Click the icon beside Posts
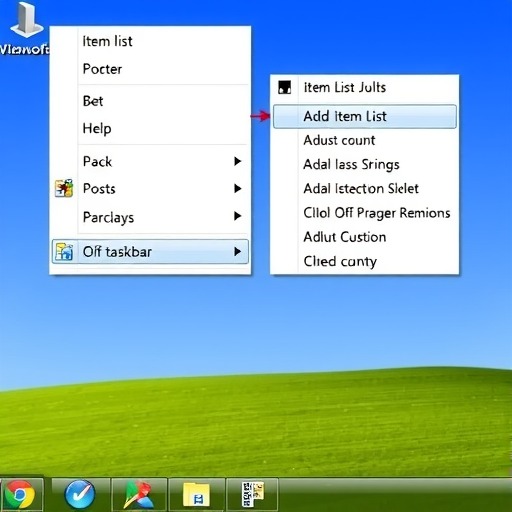Screen dimensions: 512x512 pyautogui.click(x=64, y=188)
